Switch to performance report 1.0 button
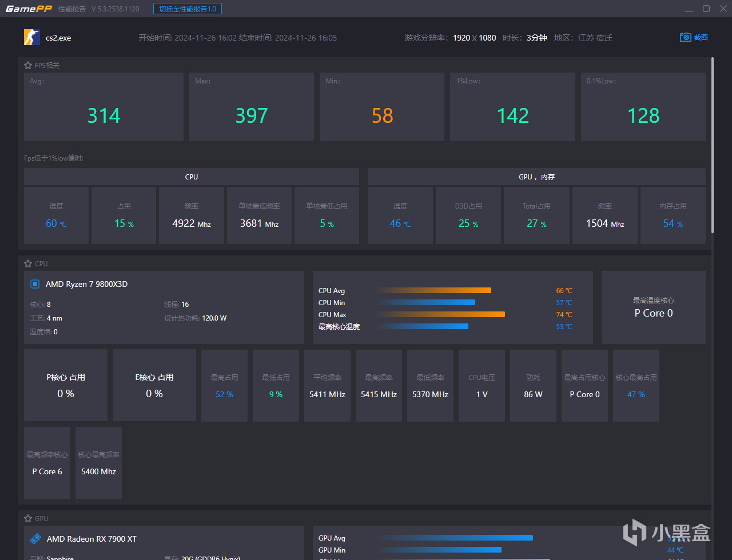732x560 pixels. click(x=188, y=9)
